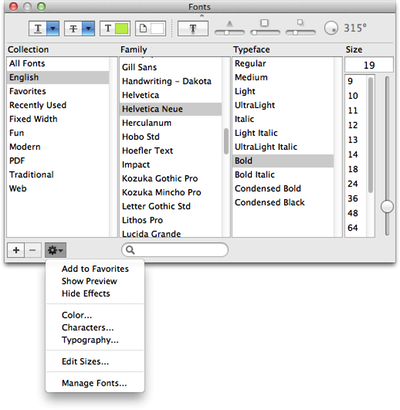Click the green text color swatch

click(x=122, y=29)
